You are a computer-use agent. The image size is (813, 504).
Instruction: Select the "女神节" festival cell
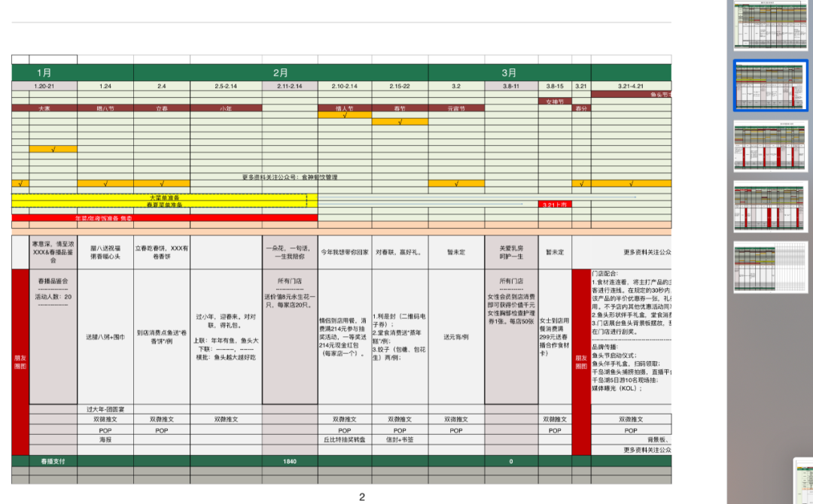[x=555, y=102]
